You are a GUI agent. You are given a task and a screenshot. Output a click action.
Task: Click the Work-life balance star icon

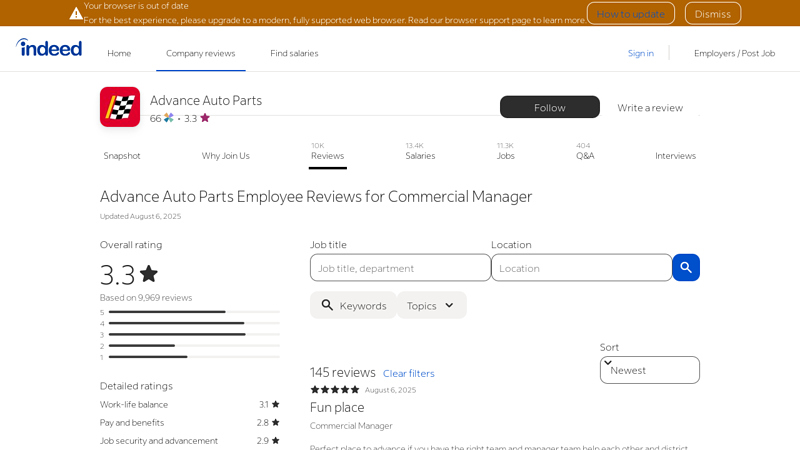276,404
